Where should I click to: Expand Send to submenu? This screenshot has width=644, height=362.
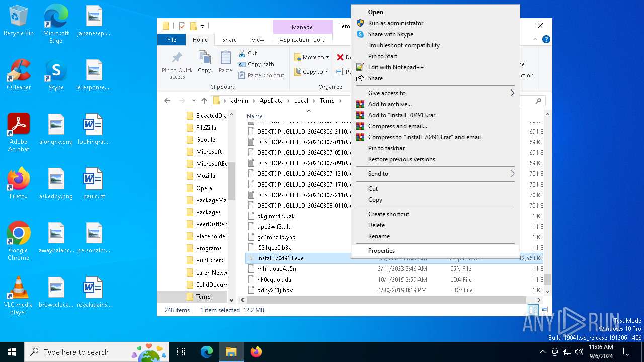coord(435,173)
